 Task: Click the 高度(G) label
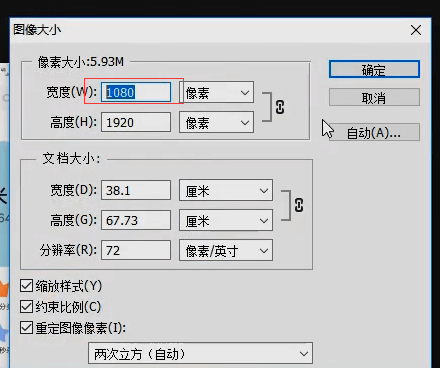coord(73,220)
